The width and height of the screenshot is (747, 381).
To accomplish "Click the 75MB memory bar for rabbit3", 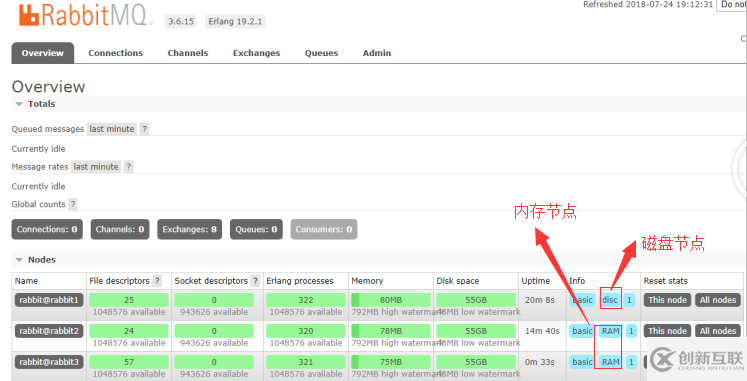I will point(391,362).
